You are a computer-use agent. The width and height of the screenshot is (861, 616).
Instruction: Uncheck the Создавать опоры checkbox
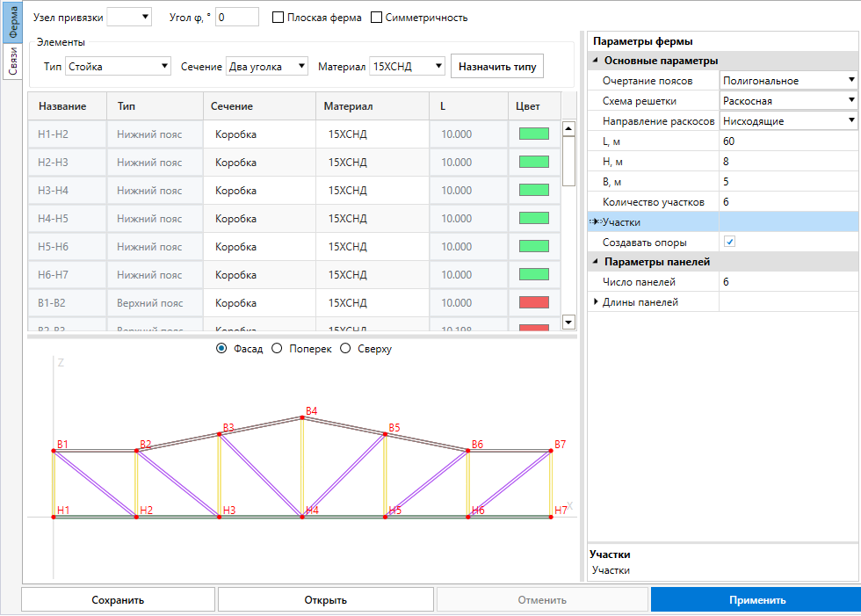(x=729, y=242)
